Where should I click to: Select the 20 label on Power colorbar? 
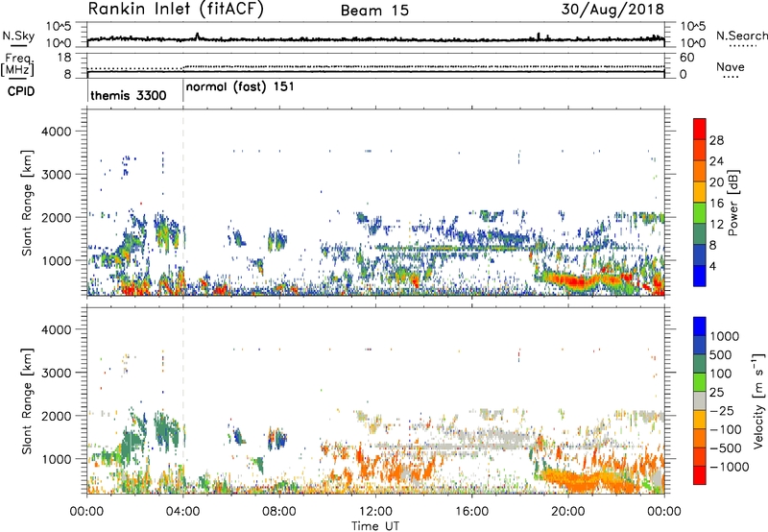click(716, 182)
